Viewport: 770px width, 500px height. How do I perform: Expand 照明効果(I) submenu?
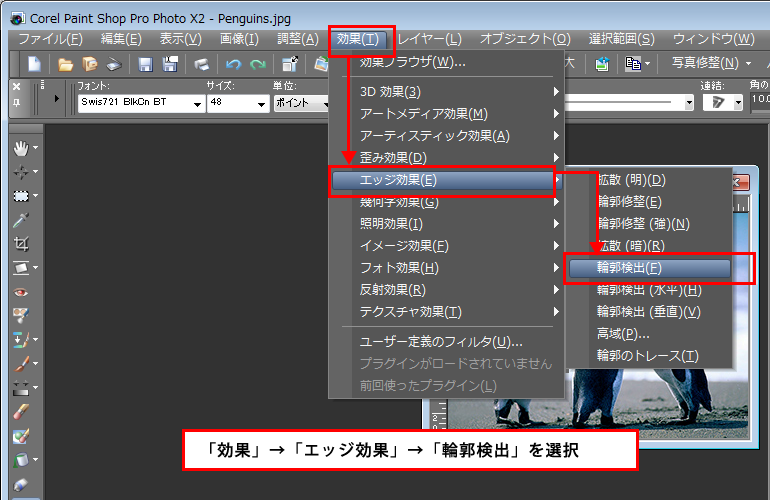click(x=447, y=224)
